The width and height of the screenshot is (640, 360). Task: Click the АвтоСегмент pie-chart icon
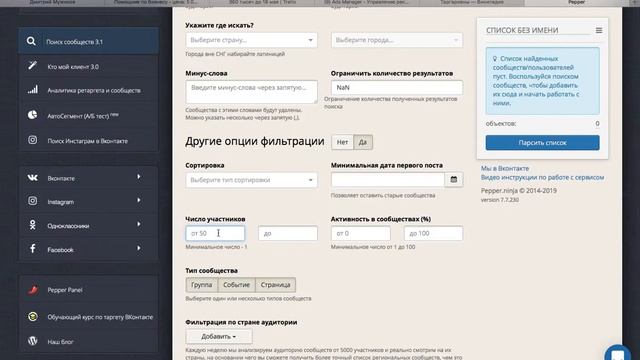click(x=32, y=115)
